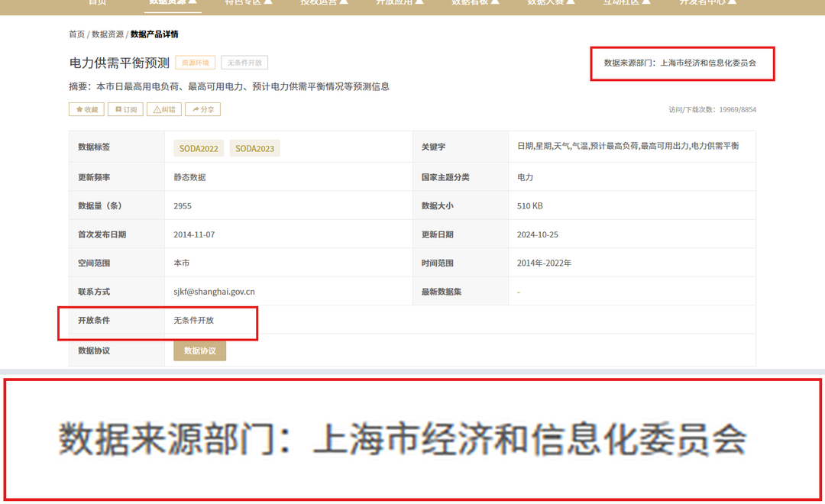Click the data size value 510 KB

click(x=530, y=206)
